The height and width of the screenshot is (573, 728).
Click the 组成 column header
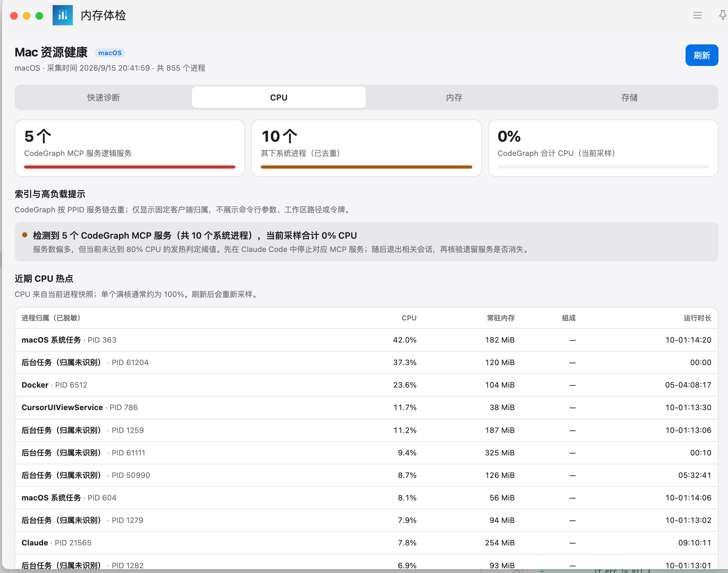point(569,318)
